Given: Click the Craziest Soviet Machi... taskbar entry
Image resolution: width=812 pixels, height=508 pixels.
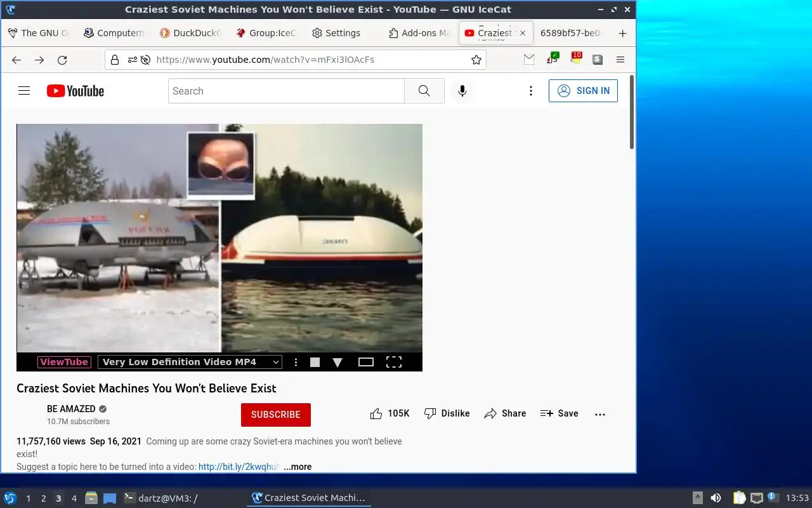Looking at the screenshot, I should pyautogui.click(x=308, y=498).
